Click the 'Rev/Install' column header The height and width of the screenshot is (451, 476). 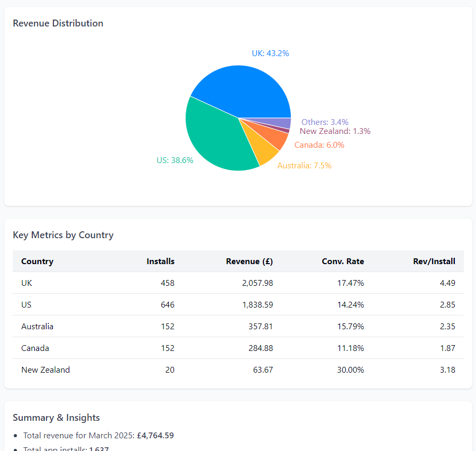coord(434,261)
